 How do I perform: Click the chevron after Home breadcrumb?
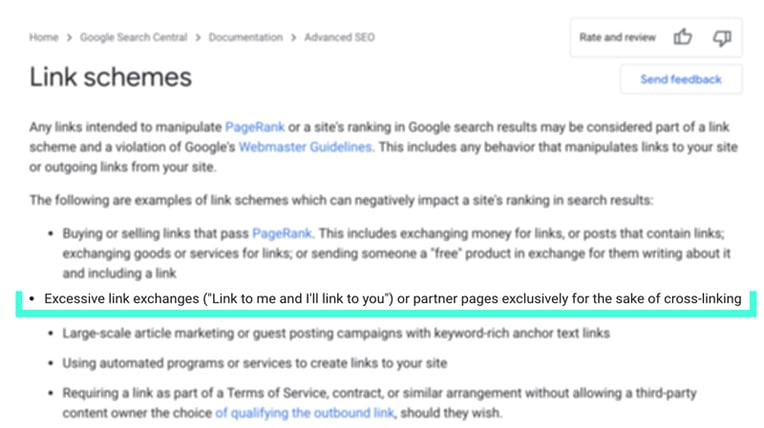pos(69,38)
